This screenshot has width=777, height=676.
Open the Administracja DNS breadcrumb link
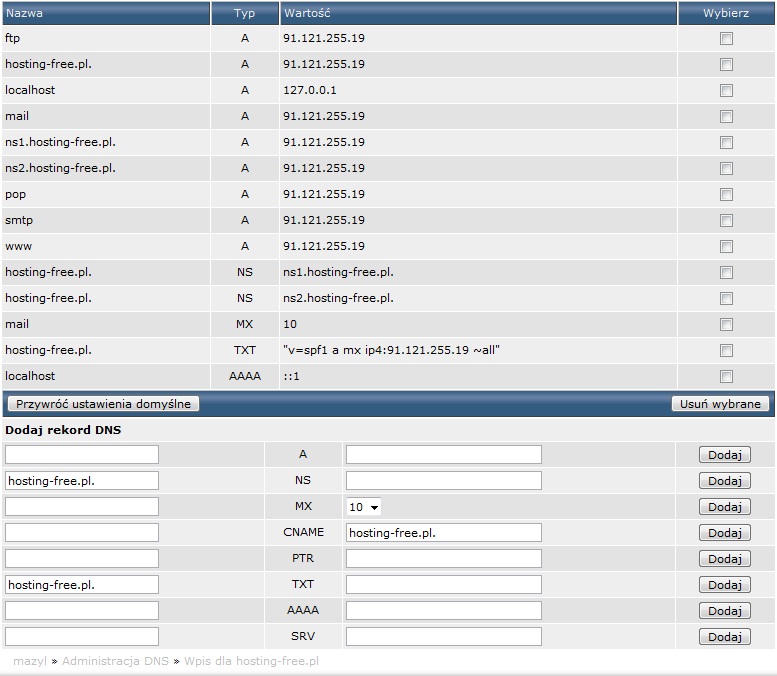[x=115, y=661]
